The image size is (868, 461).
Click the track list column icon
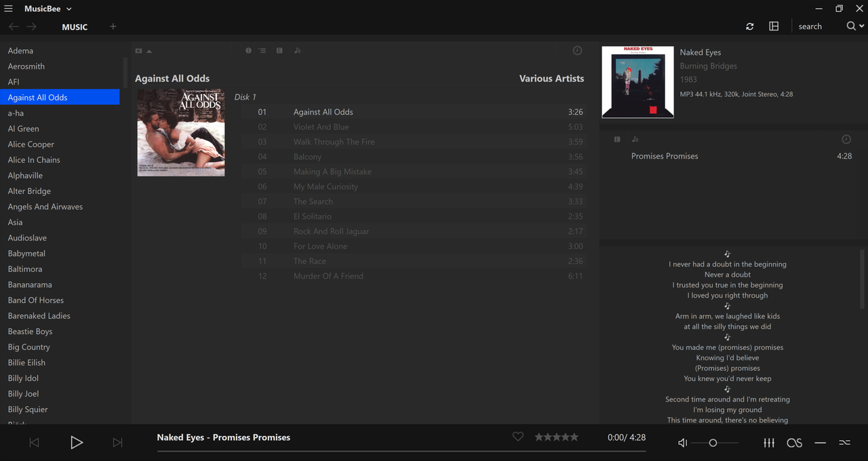(x=262, y=51)
